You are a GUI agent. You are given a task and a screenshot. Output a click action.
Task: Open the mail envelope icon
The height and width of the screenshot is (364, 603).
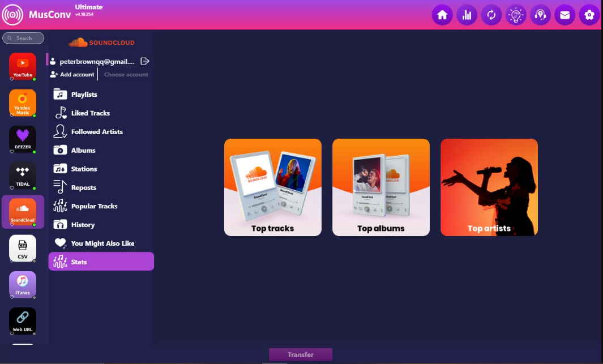(565, 15)
